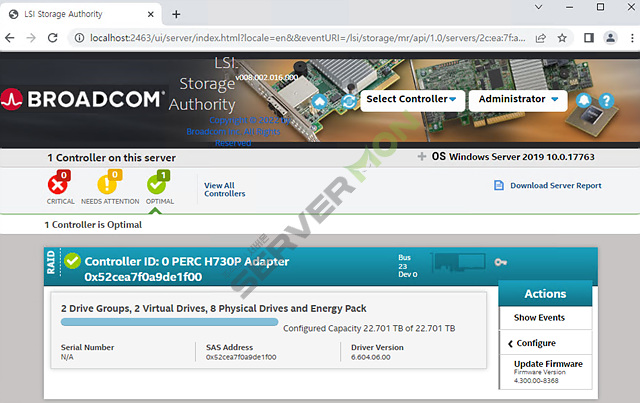This screenshot has width=640, height=403.
Task: Click the browser back arrow
Action: coord(10,38)
